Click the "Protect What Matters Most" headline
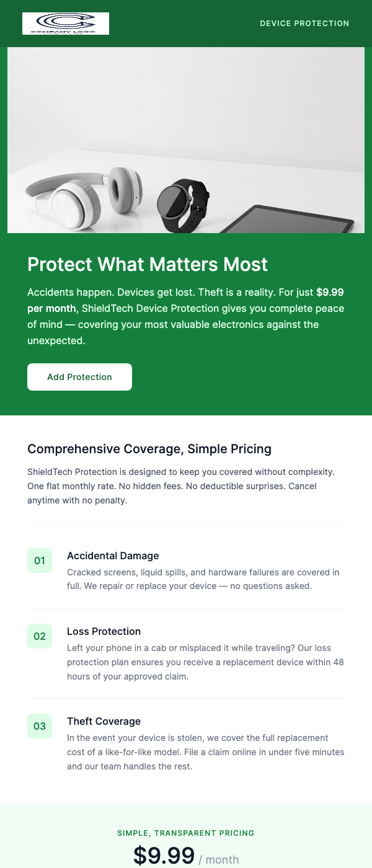 point(147,265)
